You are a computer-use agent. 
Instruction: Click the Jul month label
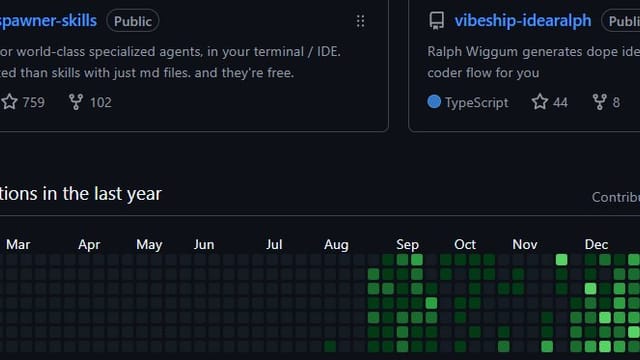274,244
